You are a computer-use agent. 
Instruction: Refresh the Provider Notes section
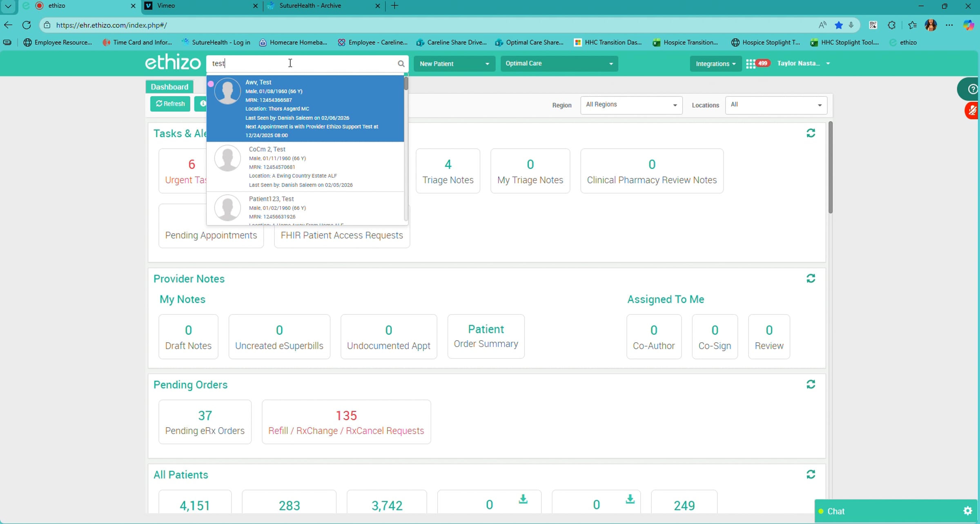(811, 279)
